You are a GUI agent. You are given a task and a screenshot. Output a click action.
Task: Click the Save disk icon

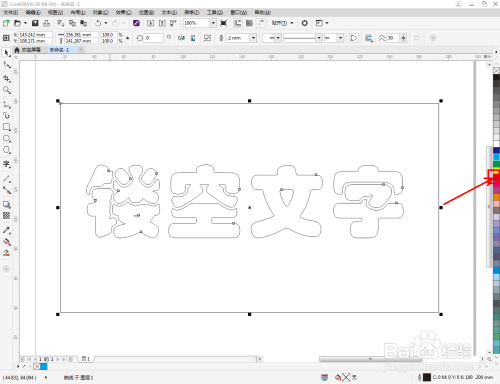click(x=35, y=23)
